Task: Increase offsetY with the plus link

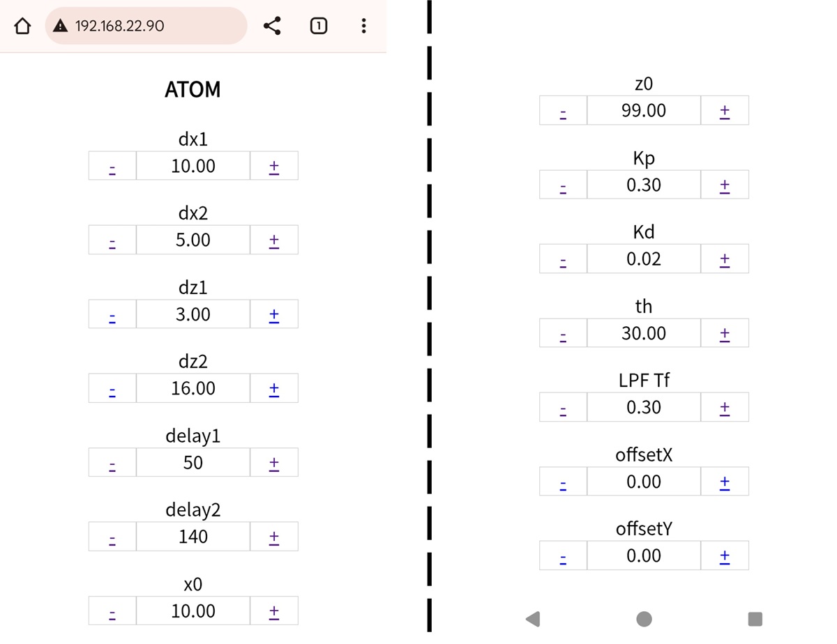Action: pos(725,556)
